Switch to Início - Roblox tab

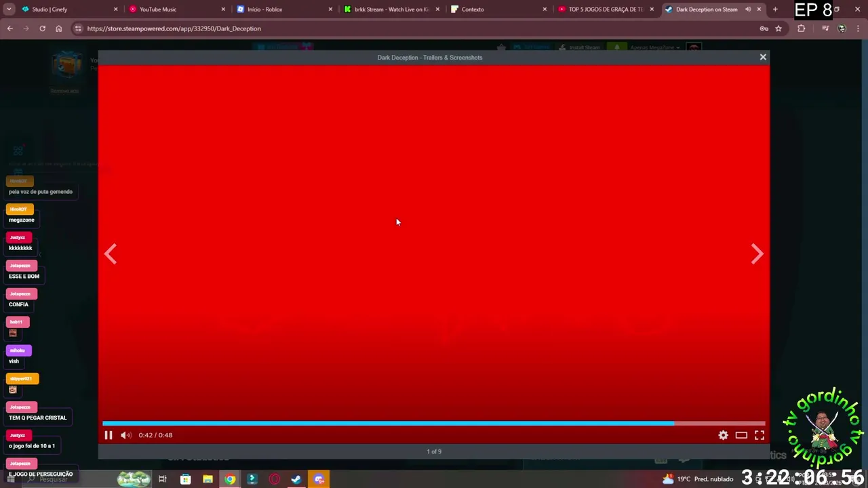tap(283, 9)
